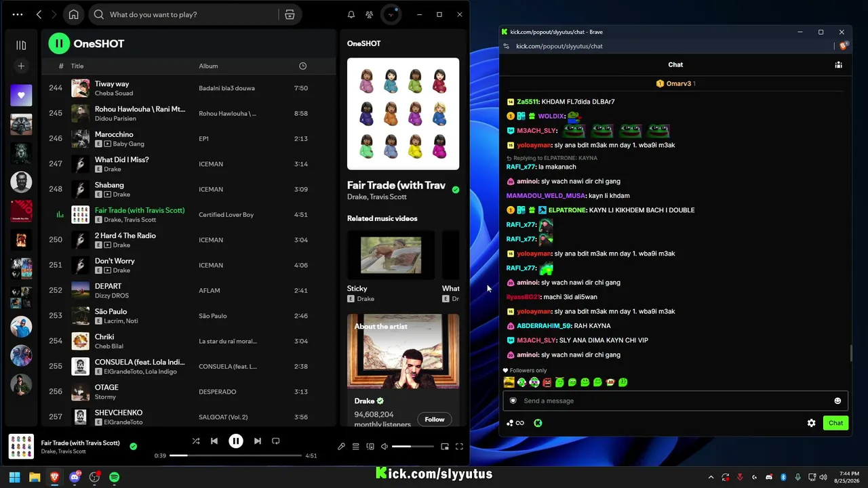Open Connect to a device
This screenshot has width=868, height=488.
[370, 447]
